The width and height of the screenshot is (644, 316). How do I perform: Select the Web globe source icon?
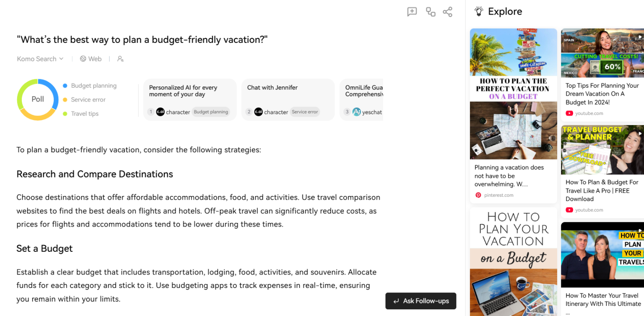(x=83, y=59)
